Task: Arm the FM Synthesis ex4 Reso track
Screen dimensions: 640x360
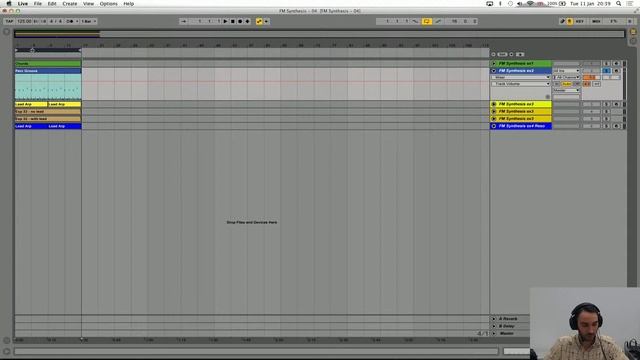Action: click(x=616, y=126)
